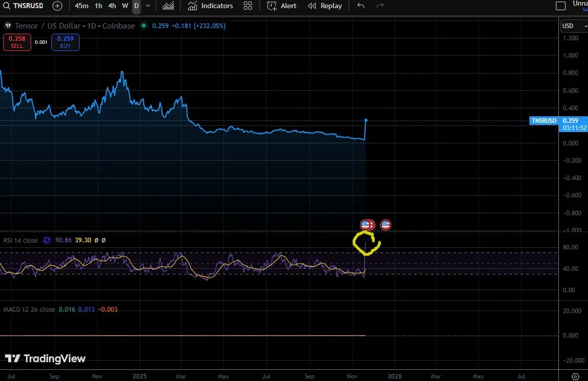Screen dimensions: 588x381
Task: Switch to the 4h timeframe
Action: (x=112, y=6)
